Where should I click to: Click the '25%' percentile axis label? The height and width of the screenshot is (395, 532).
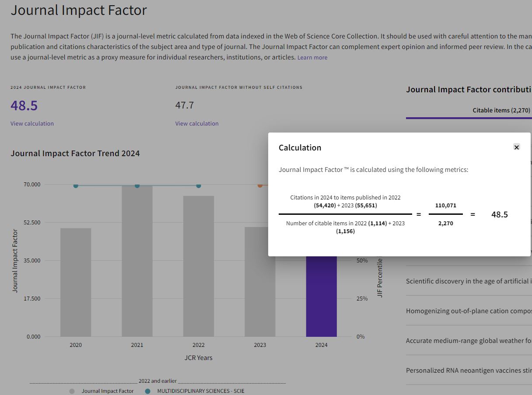point(362,299)
